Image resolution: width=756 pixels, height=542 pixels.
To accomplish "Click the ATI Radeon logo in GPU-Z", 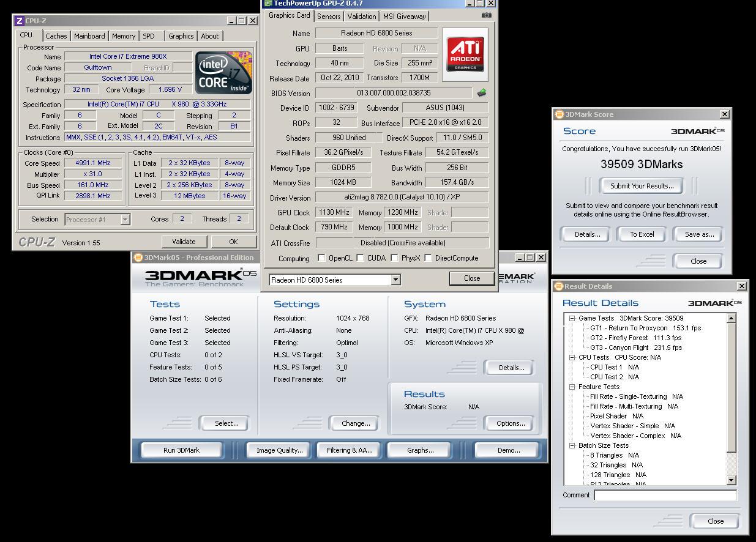I will click(x=465, y=54).
